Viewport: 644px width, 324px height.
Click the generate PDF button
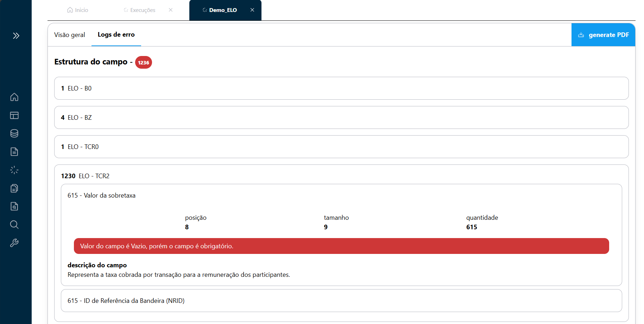(x=603, y=35)
